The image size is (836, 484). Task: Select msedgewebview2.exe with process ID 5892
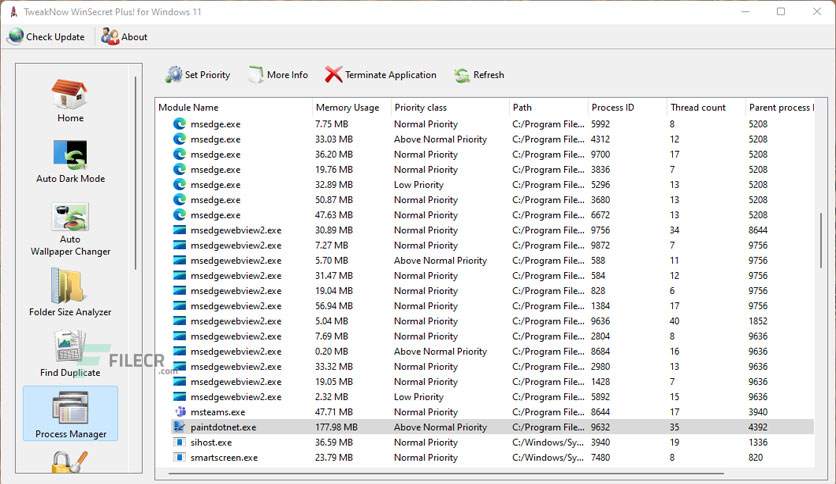492,397
